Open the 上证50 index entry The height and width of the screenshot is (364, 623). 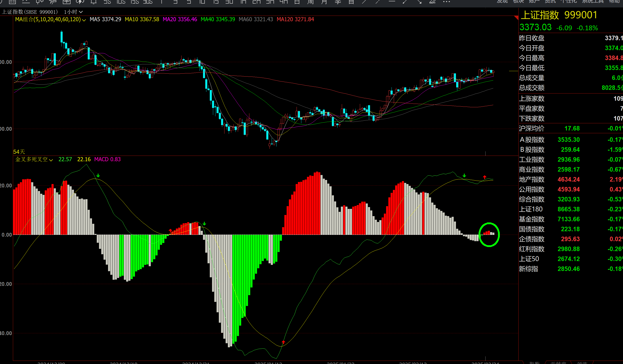click(529, 259)
